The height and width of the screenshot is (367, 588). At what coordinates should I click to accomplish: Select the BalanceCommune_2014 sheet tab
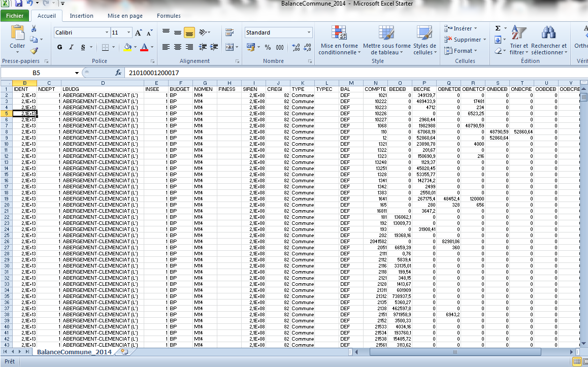(x=74, y=352)
